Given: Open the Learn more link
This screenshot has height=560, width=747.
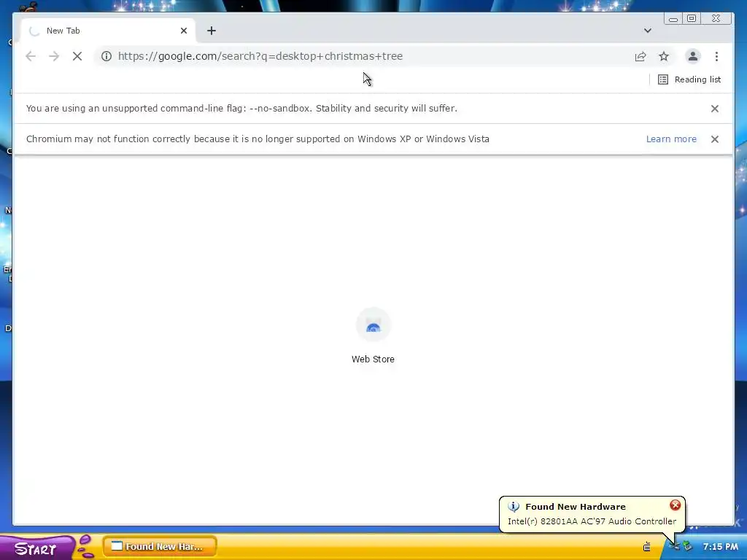Looking at the screenshot, I should click(x=671, y=139).
